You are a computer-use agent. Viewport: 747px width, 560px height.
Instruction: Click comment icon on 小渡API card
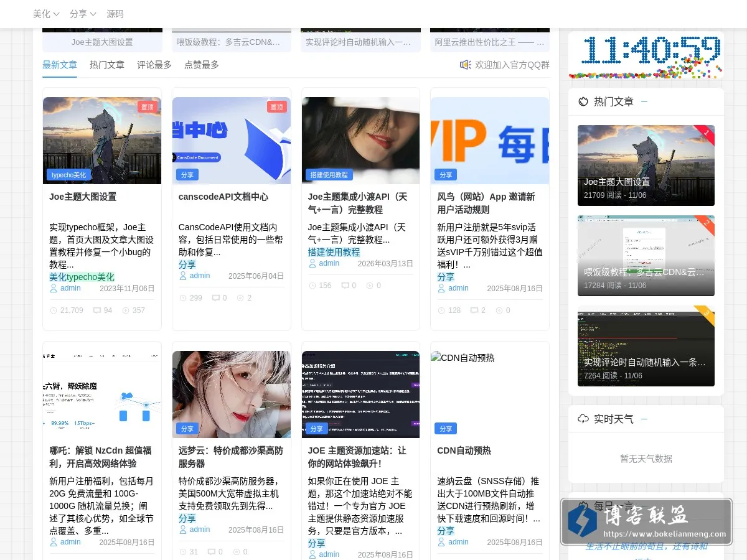pos(345,286)
